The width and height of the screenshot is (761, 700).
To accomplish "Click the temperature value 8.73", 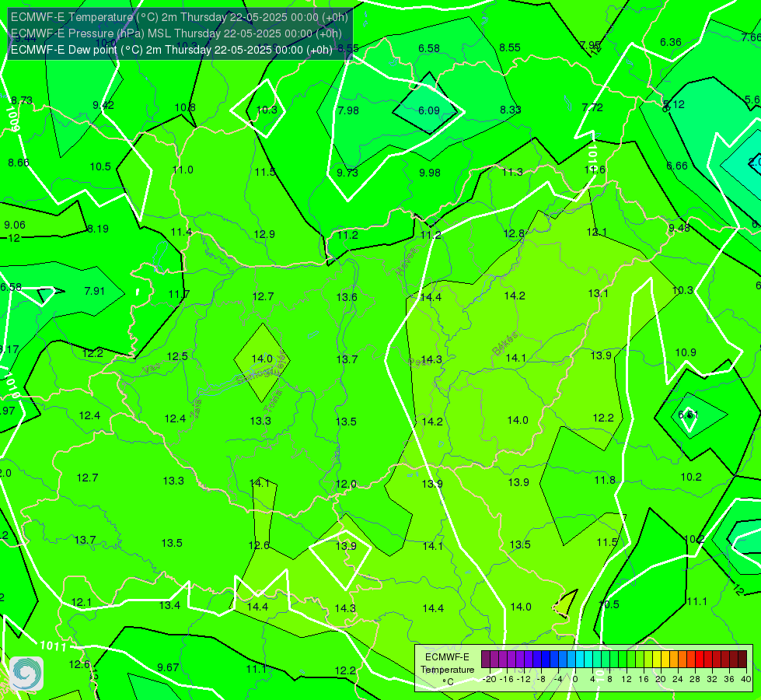I will pos(22,100).
